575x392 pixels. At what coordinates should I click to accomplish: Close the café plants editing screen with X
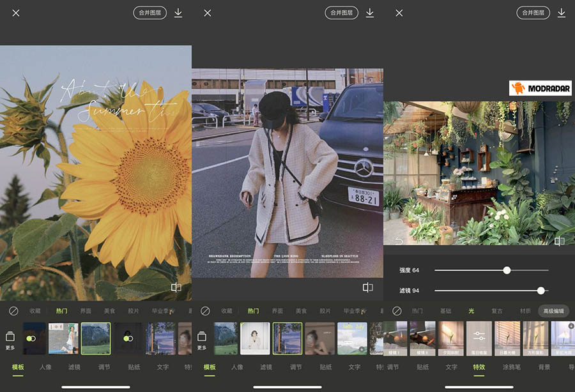pyautogui.click(x=399, y=13)
